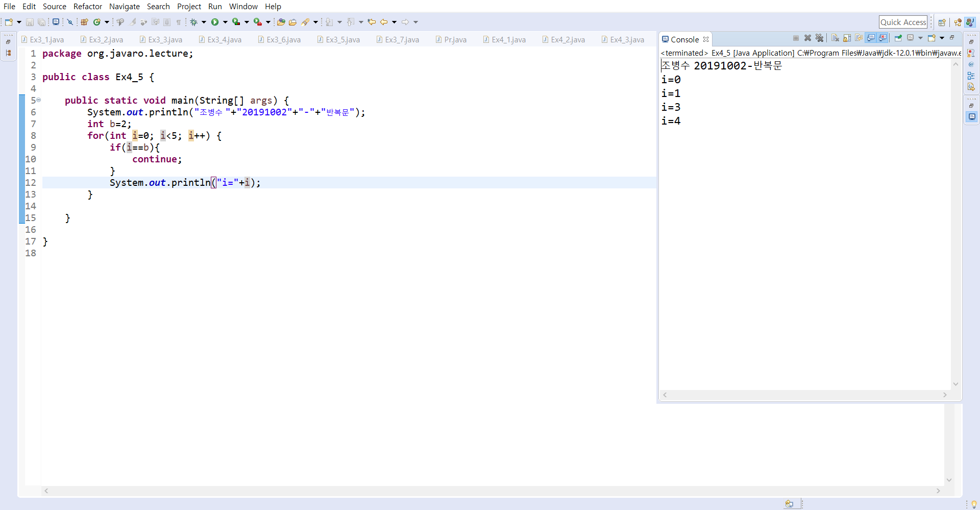Image resolution: width=980 pixels, height=510 pixels.
Task: Click Remove All Terminated Launches icon
Action: pos(819,38)
